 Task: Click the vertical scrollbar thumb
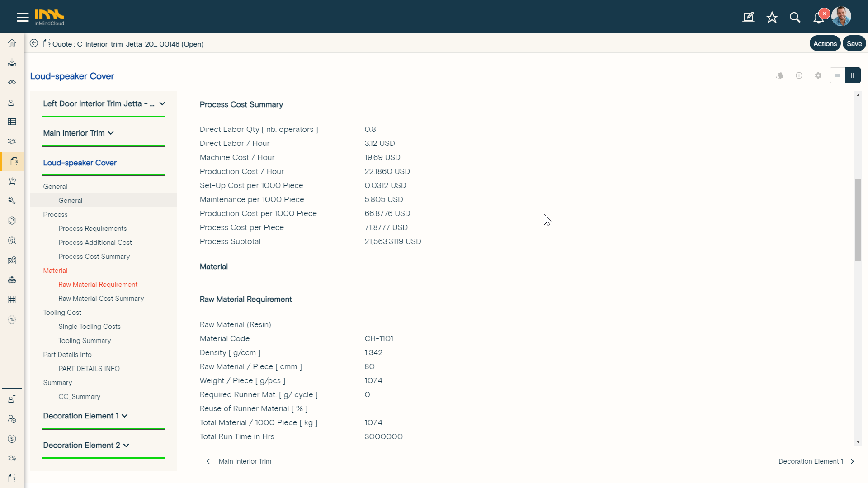click(858, 220)
